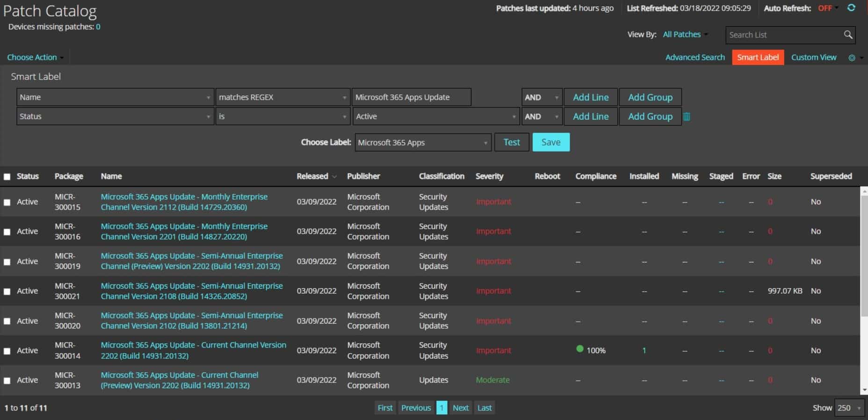Open the table options gear icon

pos(852,58)
